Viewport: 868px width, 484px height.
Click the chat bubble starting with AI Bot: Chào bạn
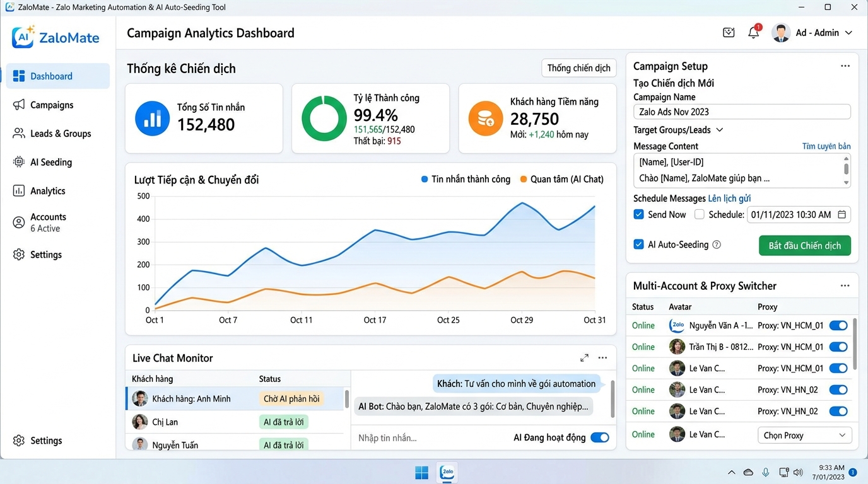[x=473, y=406]
